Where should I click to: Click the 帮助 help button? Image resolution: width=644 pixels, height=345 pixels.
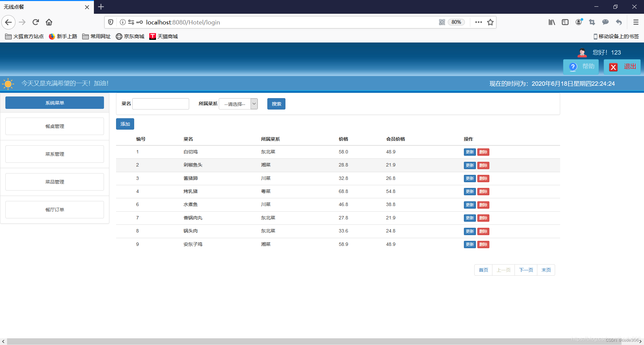tap(581, 67)
